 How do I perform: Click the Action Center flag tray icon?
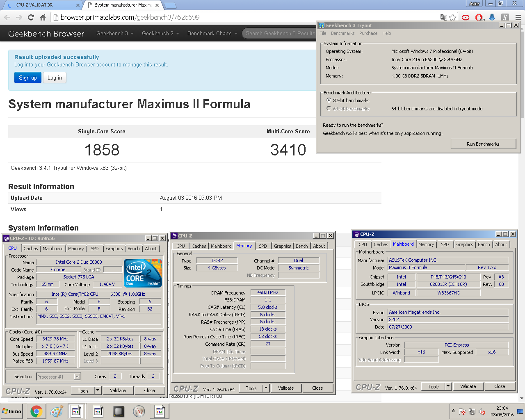click(462, 411)
